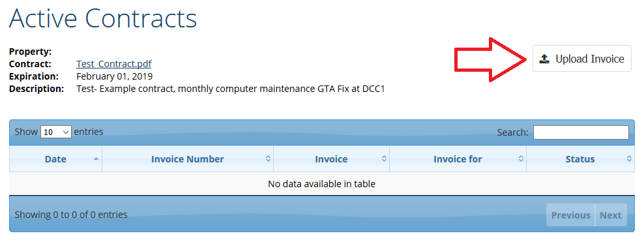Sort by Status column header
This screenshot has width=644, height=242.
[580, 159]
